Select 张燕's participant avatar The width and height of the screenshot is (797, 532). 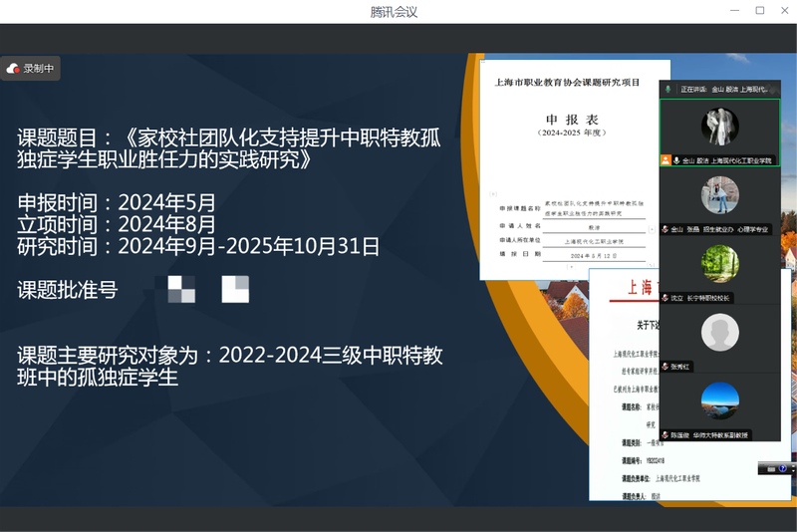click(719, 194)
